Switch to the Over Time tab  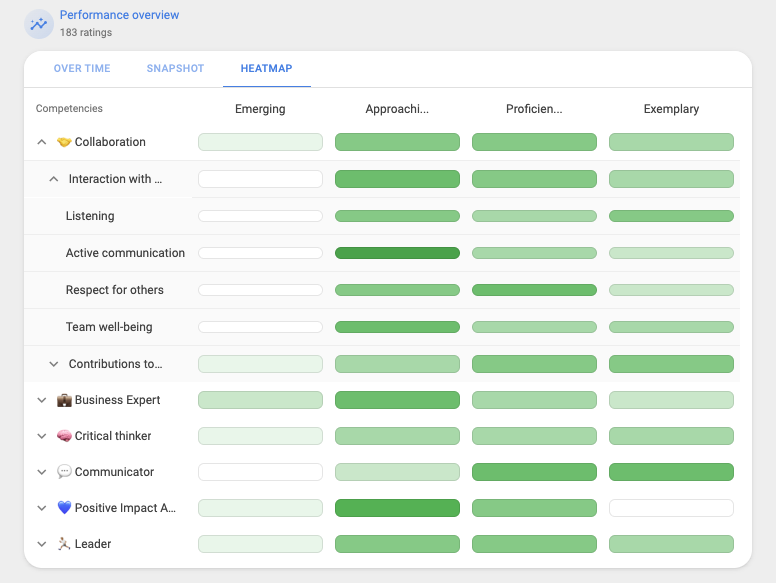coord(82,69)
